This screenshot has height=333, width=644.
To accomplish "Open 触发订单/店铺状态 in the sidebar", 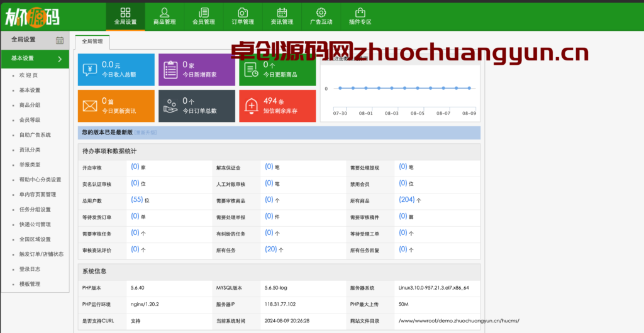I will [42, 254].
